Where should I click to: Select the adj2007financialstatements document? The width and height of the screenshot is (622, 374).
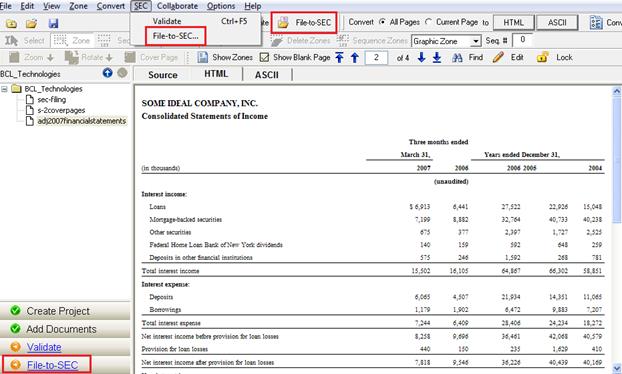coord(81,121)
